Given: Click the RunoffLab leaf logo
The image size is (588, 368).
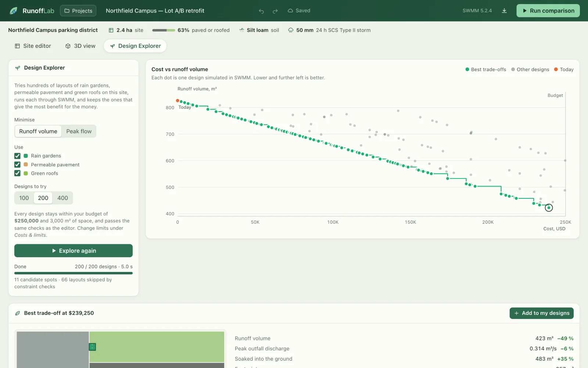Looking at the screenshot, I should [x=14, y=11].
